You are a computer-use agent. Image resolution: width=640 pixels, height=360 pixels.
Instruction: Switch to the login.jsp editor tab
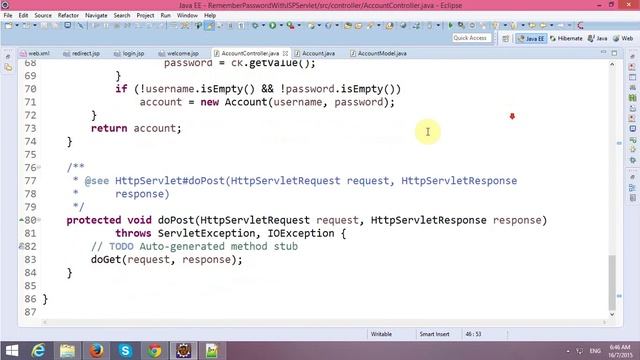point(129,53)
